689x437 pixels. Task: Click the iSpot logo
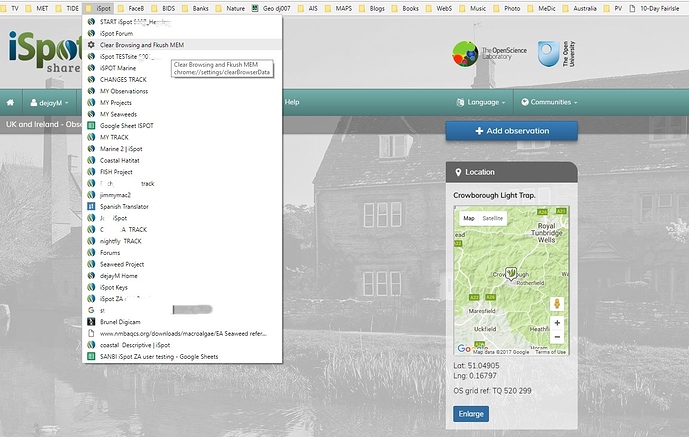pyautogui.click(x=45, y=51)
